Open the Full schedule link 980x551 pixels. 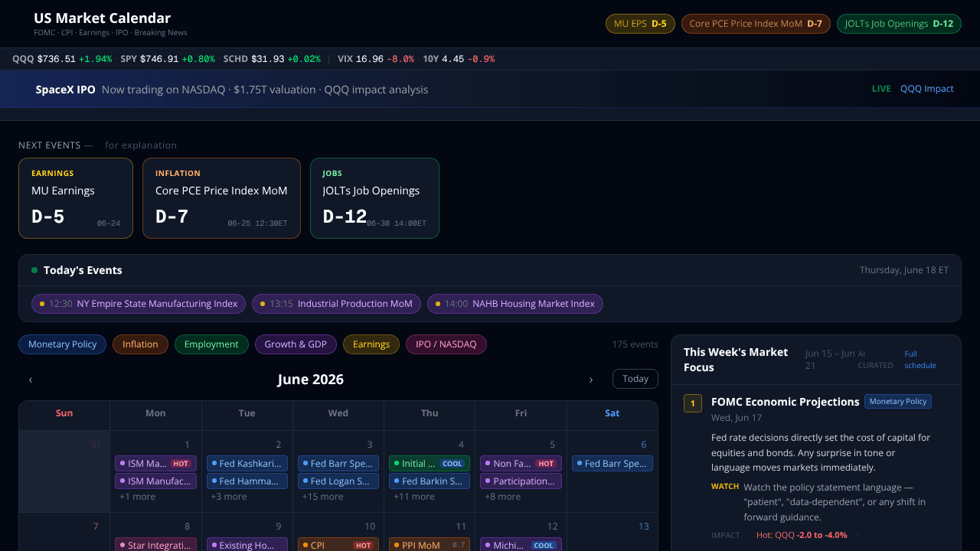click(920, 360)
